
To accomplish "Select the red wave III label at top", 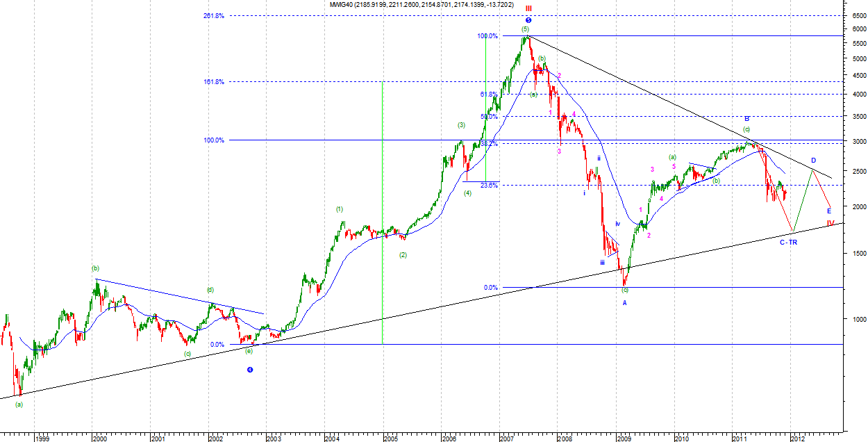I will (x=528, y=8).
